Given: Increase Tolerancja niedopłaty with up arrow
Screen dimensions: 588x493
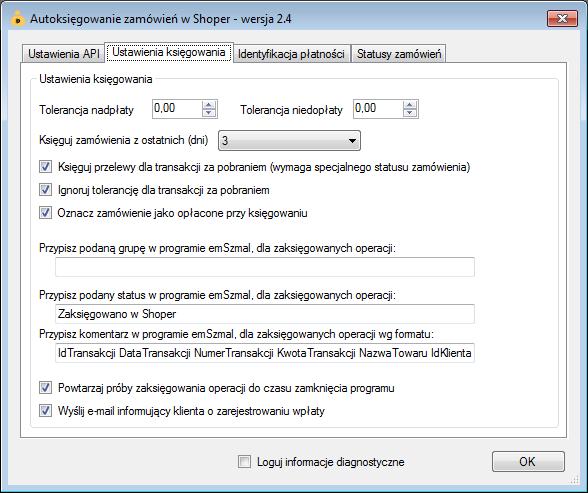Looking at the screenshot, I should click(x=410, y=105).
